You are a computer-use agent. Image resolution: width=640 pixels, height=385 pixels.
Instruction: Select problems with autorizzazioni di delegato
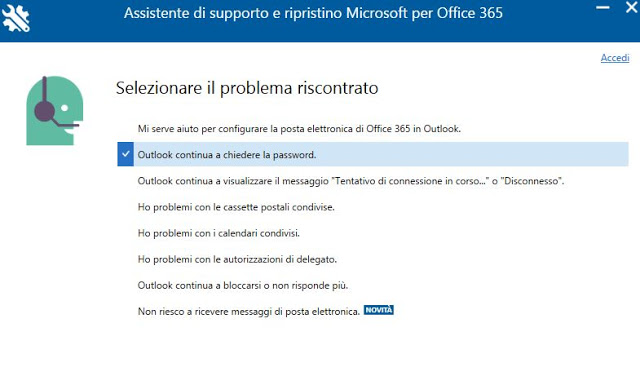tap(237, 259)
